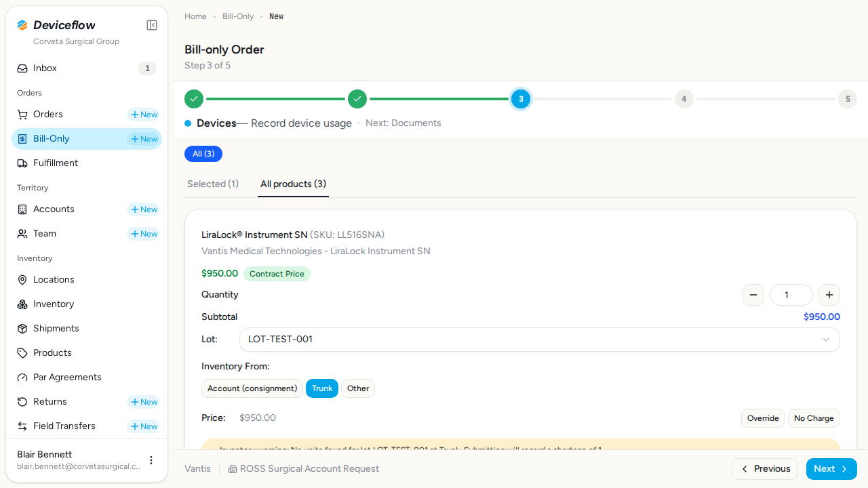Jump to step 4 in progress bar
The height and width of the screenshot is (488, 868).
pyautogui.click(x=684, y=99)
